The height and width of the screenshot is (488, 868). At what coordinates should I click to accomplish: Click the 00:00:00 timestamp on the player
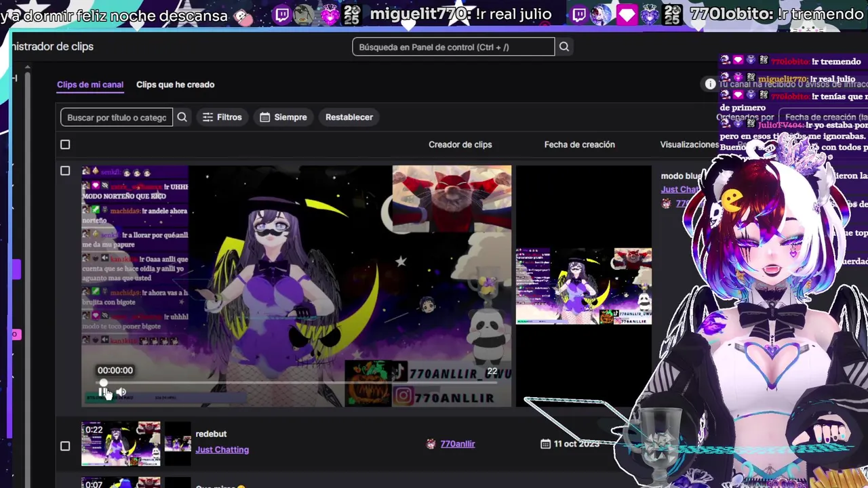(x=115, y=370)
